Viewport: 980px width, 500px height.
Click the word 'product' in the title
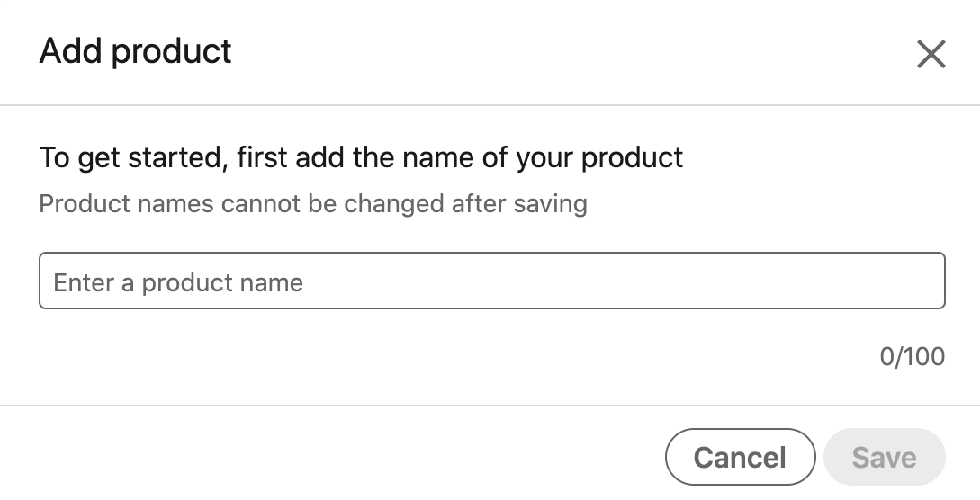(173, 52)
